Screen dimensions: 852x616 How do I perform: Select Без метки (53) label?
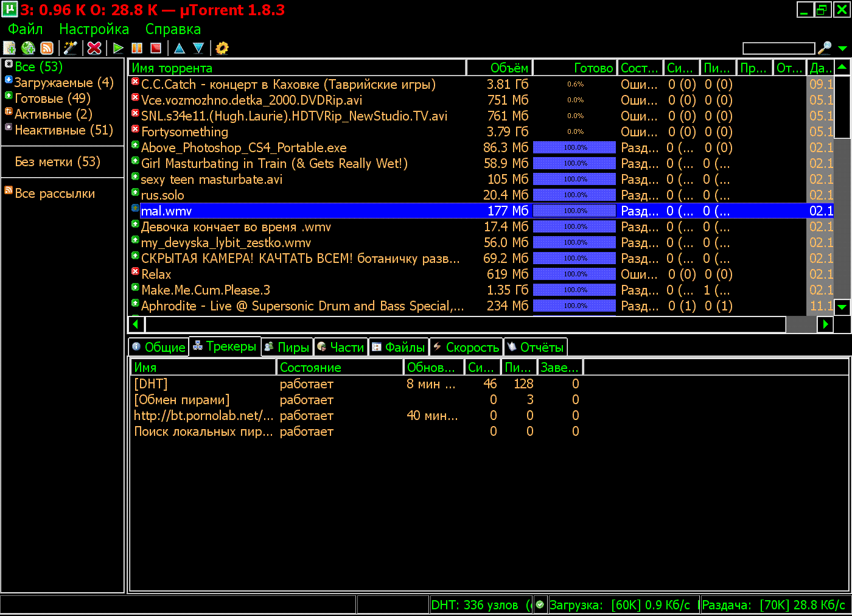[58, 162]
